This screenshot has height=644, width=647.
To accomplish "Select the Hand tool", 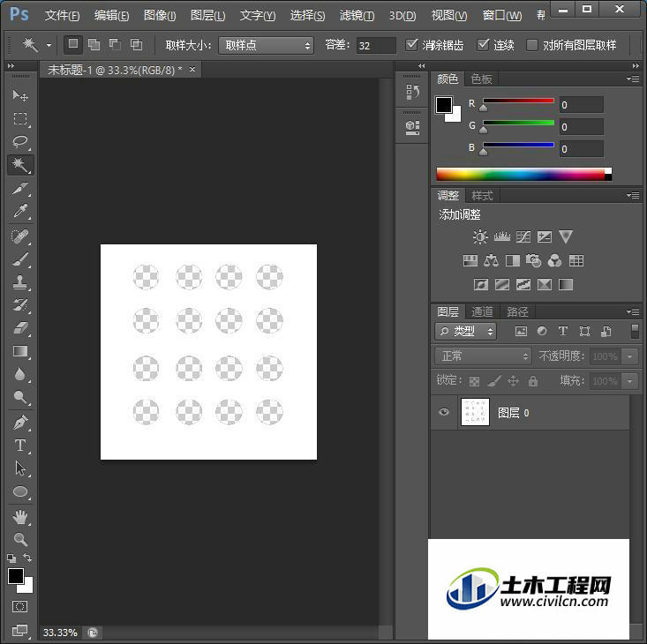I will 19,517.
